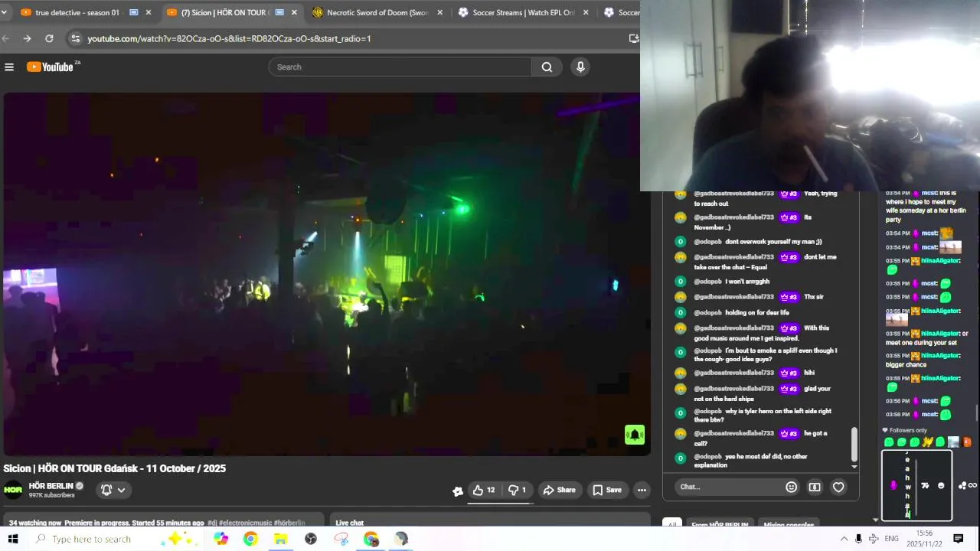Open the Live chat panel header
The height and width of the screenshot is (551, 980).
click(x=350, y=523)
